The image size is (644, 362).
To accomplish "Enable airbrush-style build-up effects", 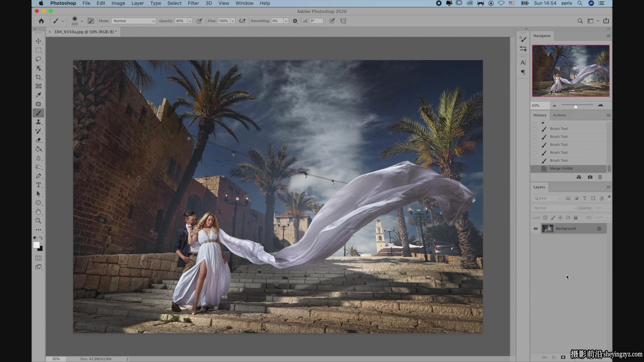I will (242, 21).
